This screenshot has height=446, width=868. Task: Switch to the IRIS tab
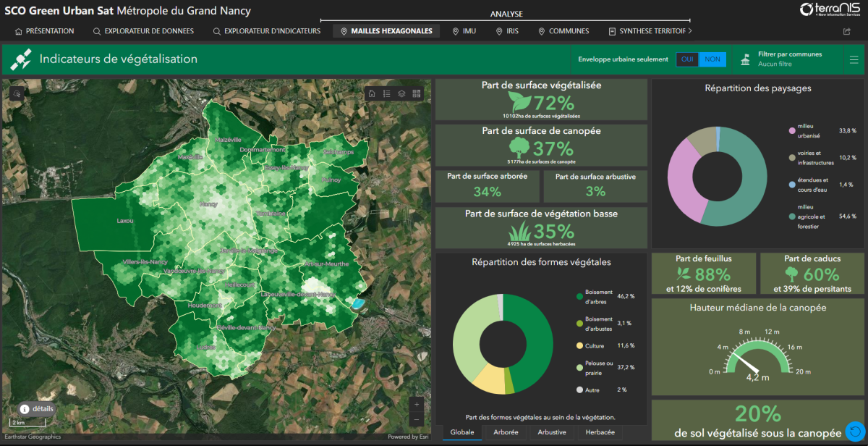[509, 31]
